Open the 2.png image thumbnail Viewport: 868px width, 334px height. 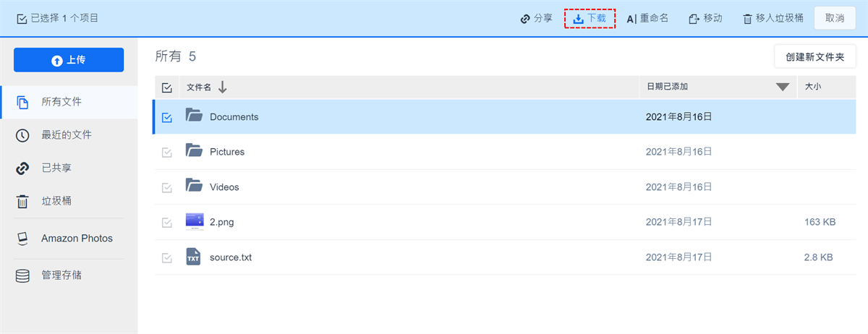[x=195, y=221]
